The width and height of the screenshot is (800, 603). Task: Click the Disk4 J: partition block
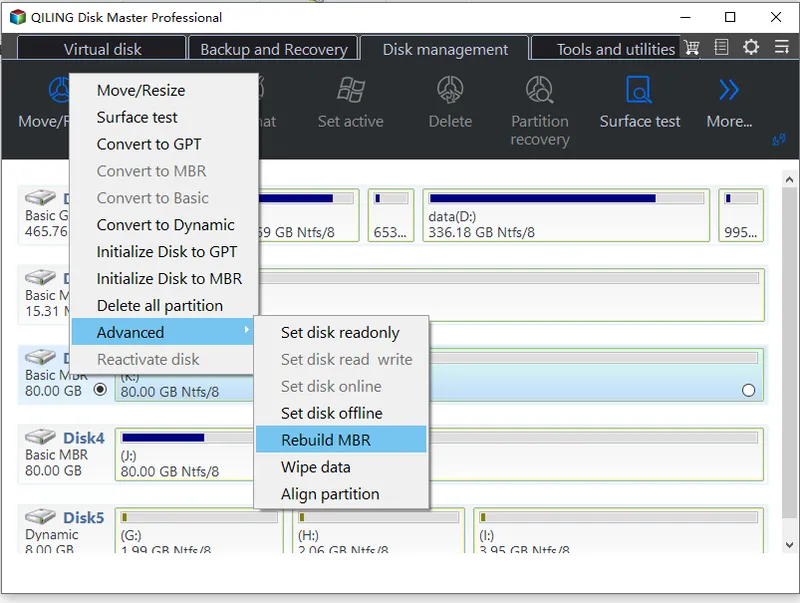coord(440,453)
